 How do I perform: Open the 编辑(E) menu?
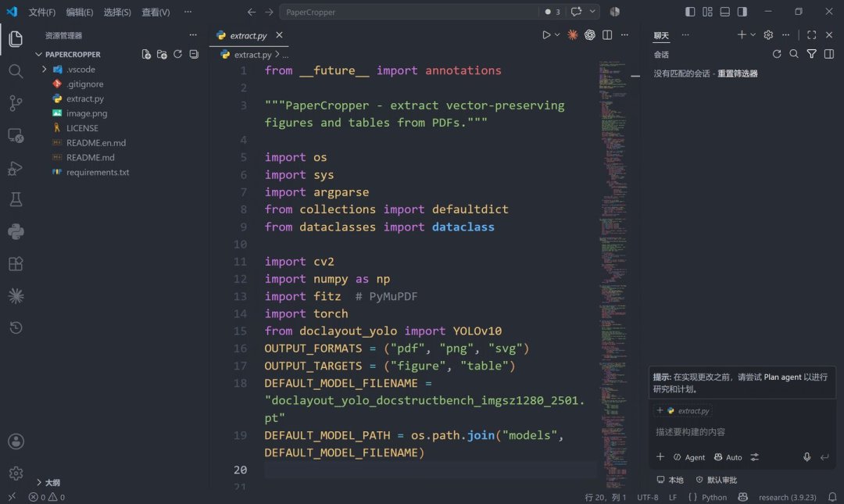coord(80,12)
